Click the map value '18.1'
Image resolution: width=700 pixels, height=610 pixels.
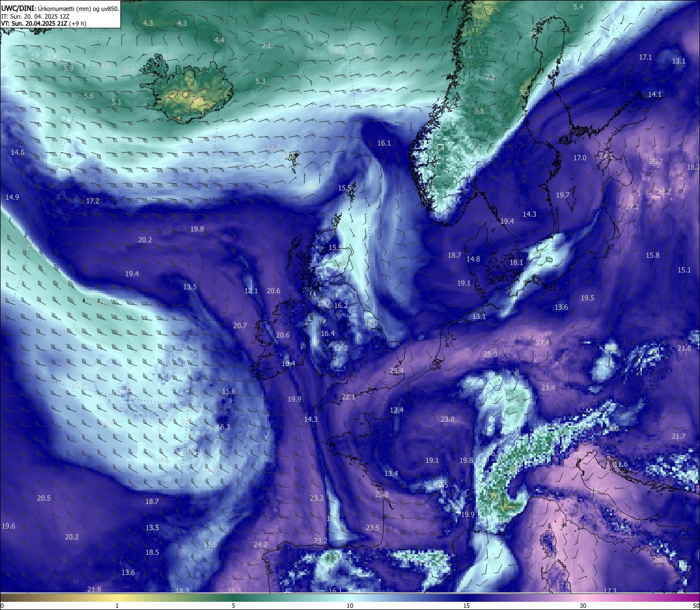pos(516,263)
